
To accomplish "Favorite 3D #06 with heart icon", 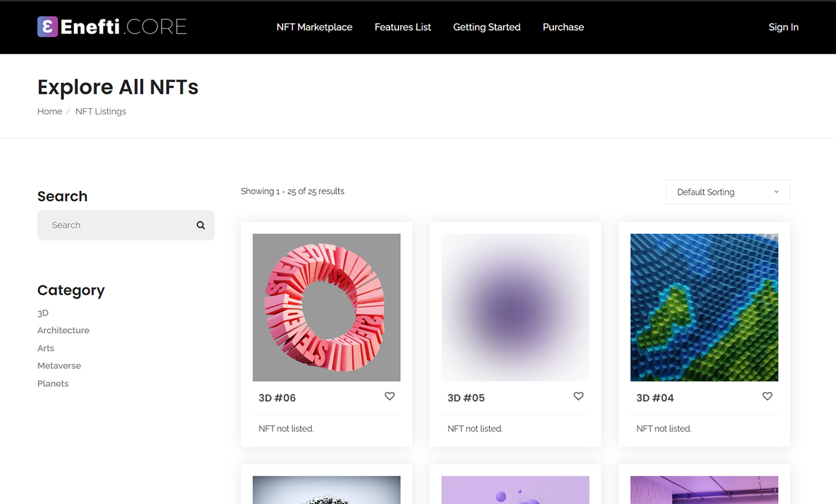I will click(x=390, y=396).
